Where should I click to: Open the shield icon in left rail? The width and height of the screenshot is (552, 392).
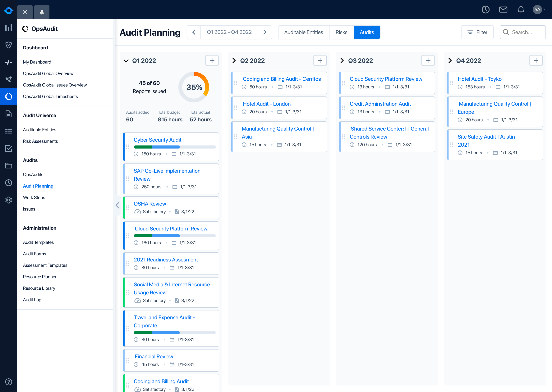coord(9,45)
